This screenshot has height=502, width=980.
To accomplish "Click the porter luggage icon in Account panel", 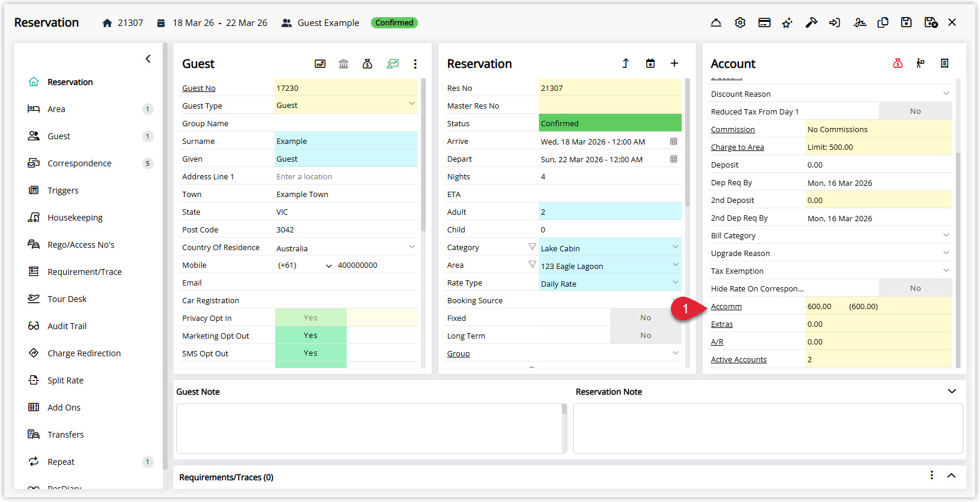I will (x=920, y=63).
